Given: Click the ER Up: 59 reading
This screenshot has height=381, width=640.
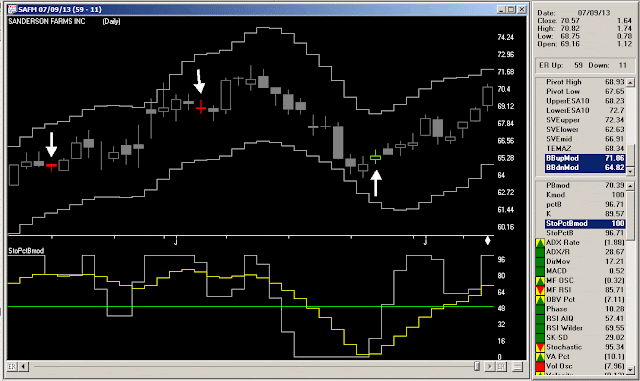Looking at the screenshot, I should tap(561, 65).
